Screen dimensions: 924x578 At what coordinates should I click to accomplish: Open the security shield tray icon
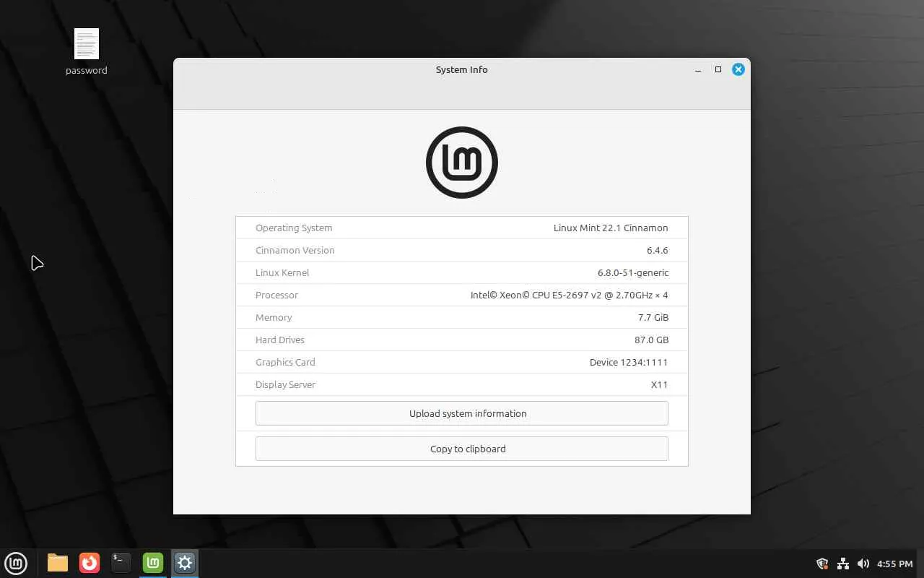(x=821, y=564)
